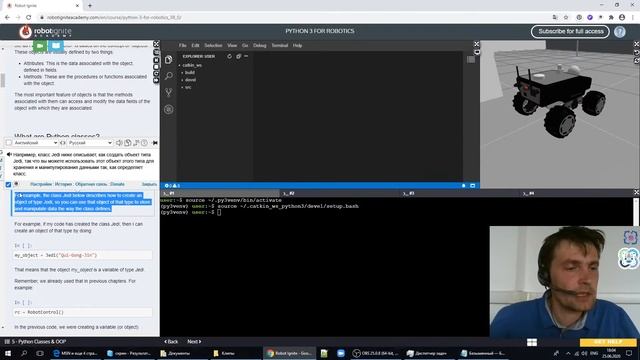The height and width of the screenshot is (360, 640).
Task: Click Закрыть to close translator popup
Action: [149, 184]
